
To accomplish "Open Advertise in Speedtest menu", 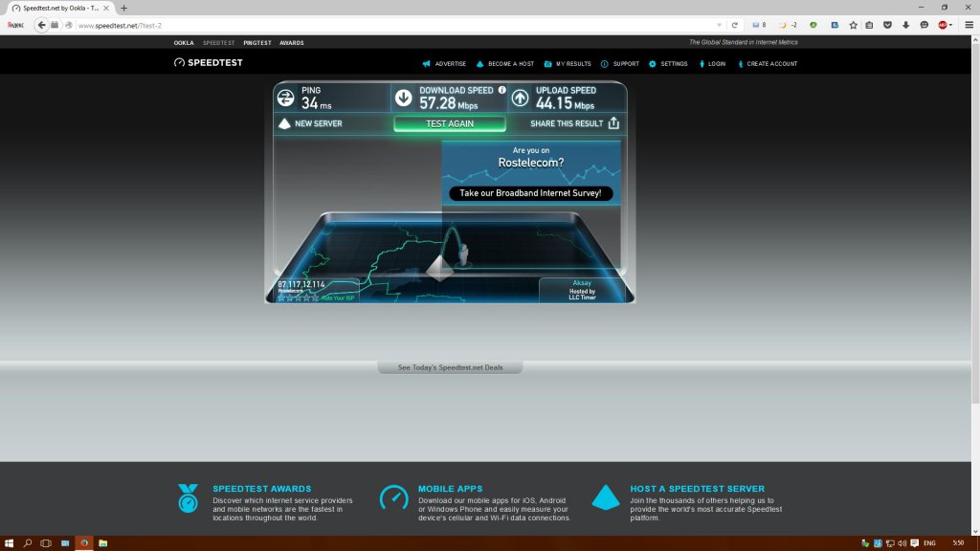I will [x=444, y=64].
